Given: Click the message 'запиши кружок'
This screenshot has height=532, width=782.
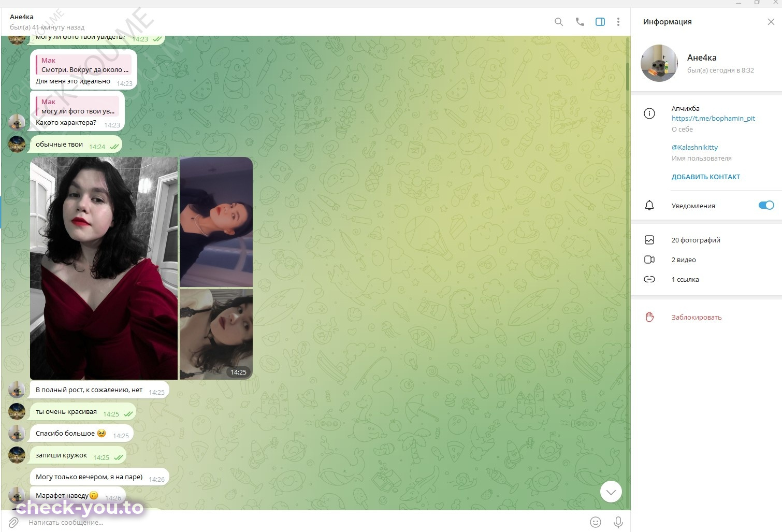Looking at the screenshot, I should pos(78,455).
